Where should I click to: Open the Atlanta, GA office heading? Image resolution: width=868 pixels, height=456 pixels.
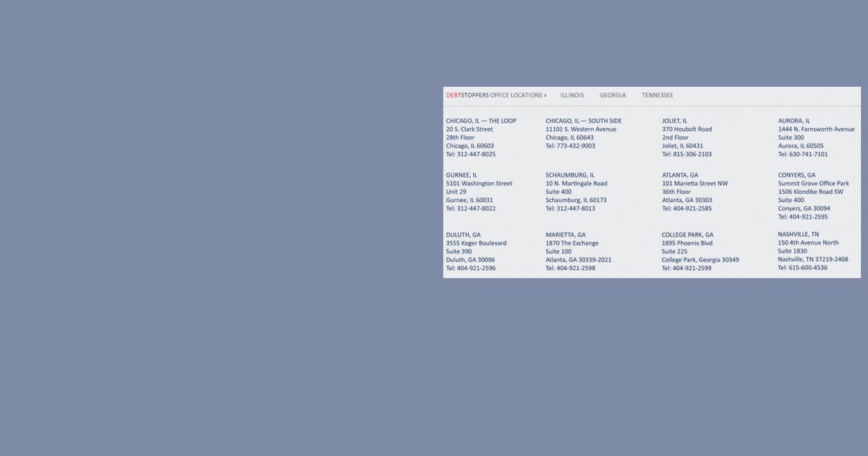click(680, 175)
